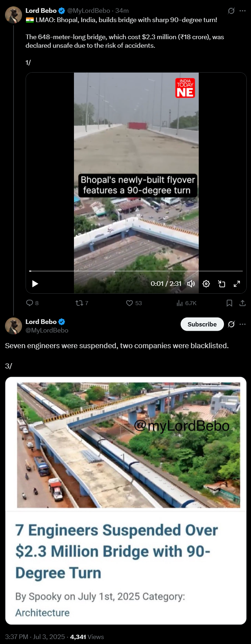This screenshot has width=251, height=644.
Task: Reply to the first post
Action: 32,303
